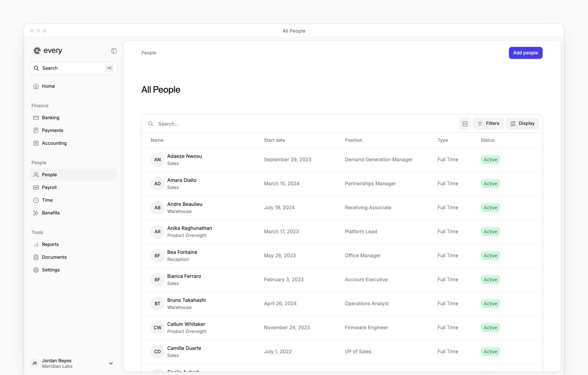Open the Filters dropdown
The height and width of the screenshot is (375, 588).
tap(488, 124)
